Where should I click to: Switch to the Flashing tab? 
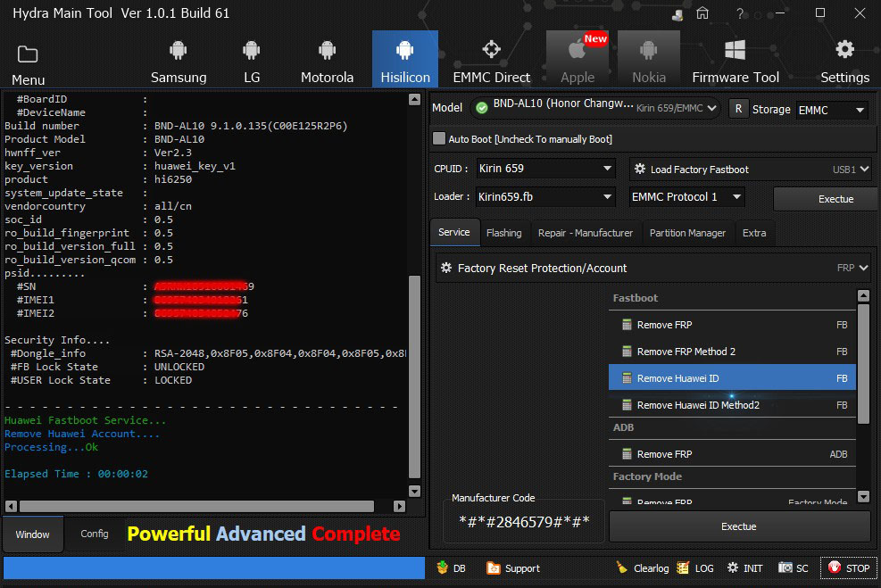503,233
